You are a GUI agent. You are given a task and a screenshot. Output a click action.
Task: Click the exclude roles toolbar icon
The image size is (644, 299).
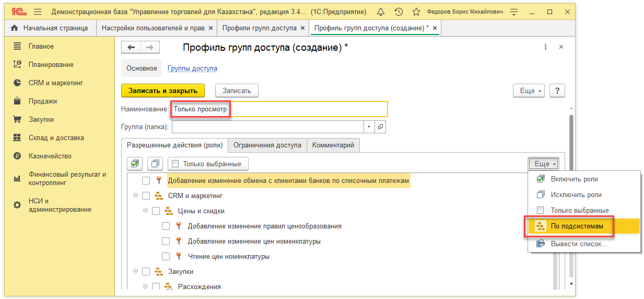(155, 164)
